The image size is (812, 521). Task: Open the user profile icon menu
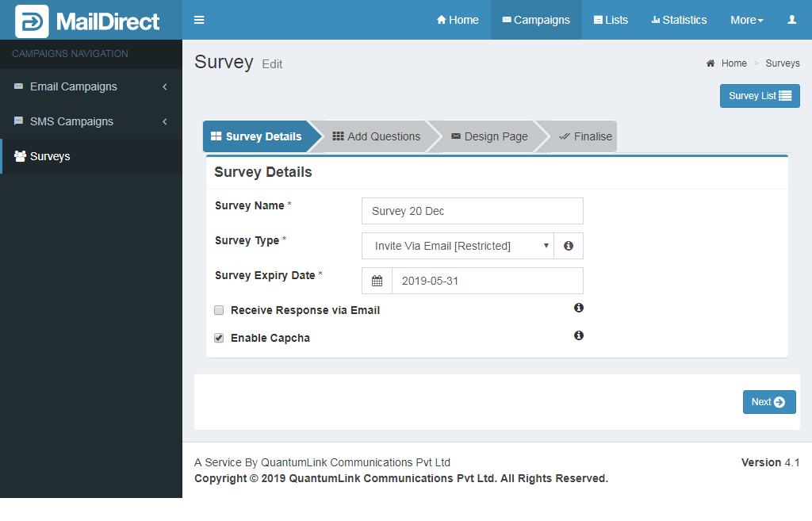791,20
